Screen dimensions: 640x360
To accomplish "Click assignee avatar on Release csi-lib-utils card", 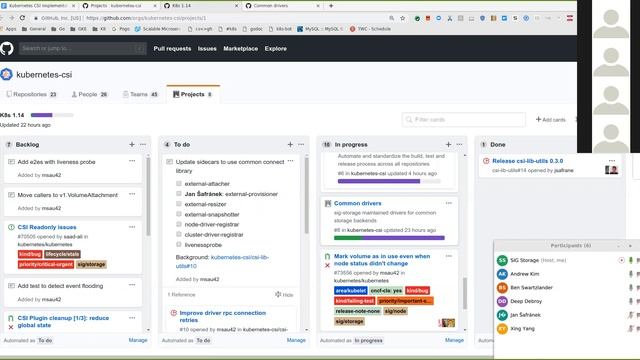I will click(611, 170).
